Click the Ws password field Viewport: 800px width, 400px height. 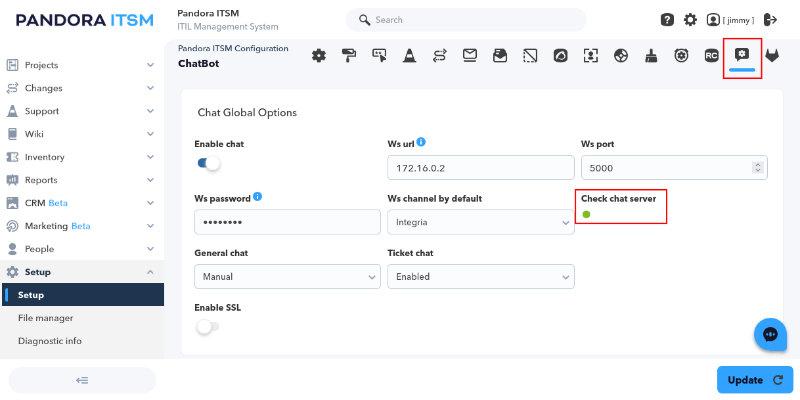287,222
